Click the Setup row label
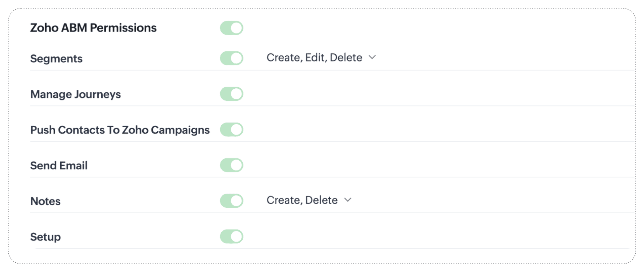 pos(45,237)
